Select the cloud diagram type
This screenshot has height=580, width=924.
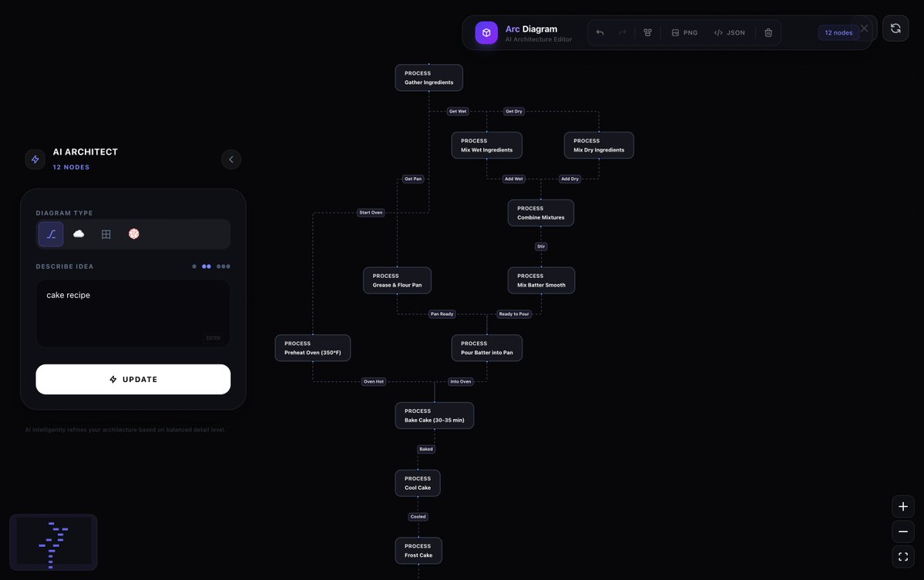point(79,233)
